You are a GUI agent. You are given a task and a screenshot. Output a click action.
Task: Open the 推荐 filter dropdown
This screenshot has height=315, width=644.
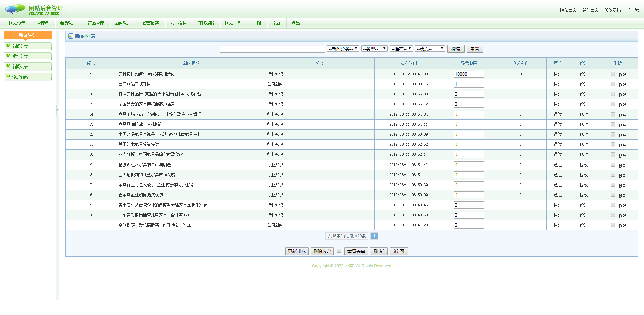[x=401, y=49]
